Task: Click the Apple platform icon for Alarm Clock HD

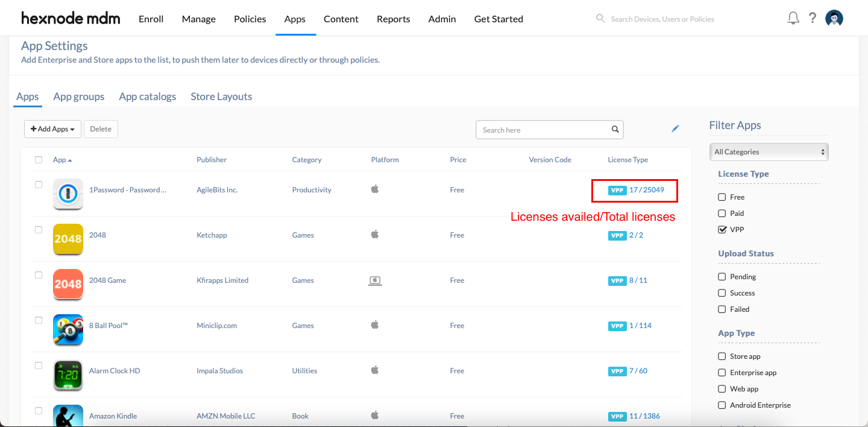Action: (x=375, y=370)
